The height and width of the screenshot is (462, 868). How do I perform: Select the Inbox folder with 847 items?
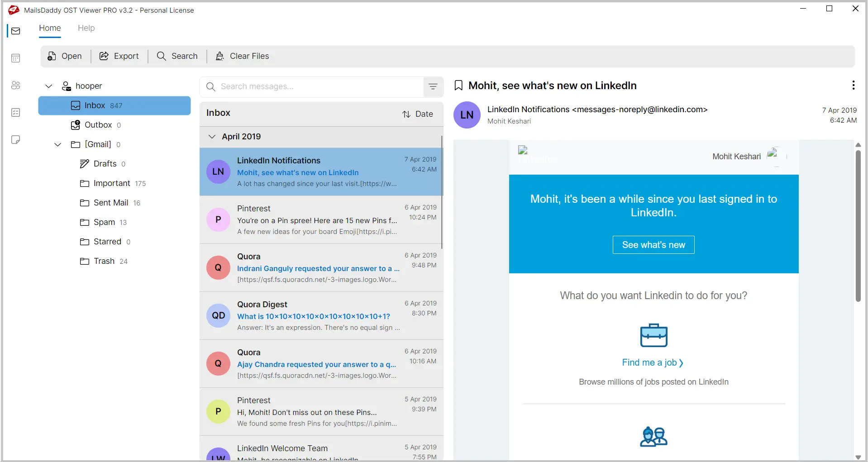click(114, 105)
